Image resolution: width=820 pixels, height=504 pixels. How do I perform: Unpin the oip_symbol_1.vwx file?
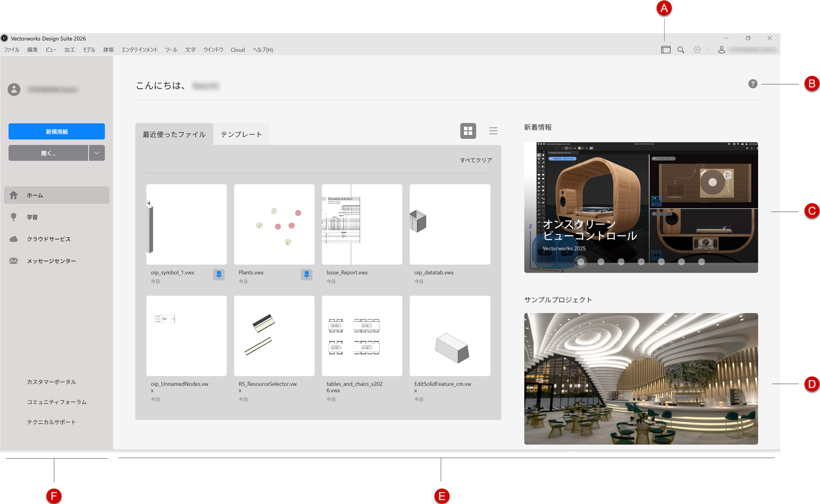pyautogui.click(x=219, y=274)
